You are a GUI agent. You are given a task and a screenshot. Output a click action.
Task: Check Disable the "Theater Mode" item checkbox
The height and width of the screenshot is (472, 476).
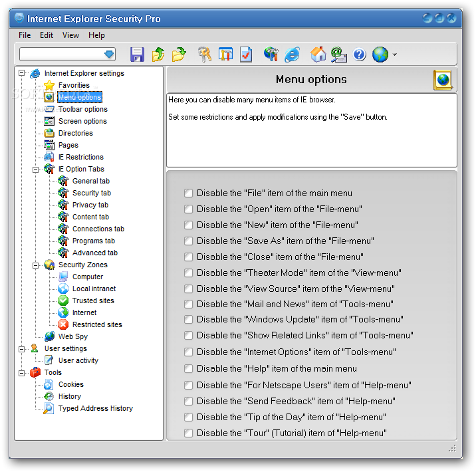[189, 273]
